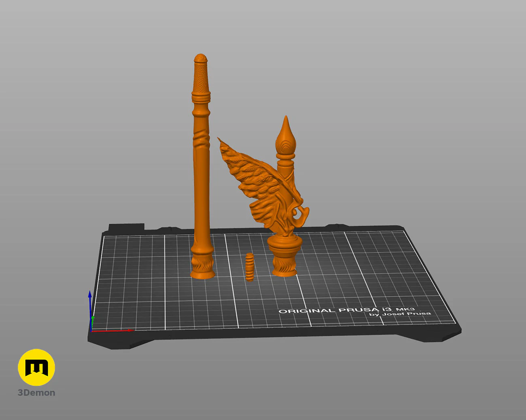Viewport: 526px width, 420px height.
Task: Click the 'by Josef Prusa' bed text
Action: pyautogui.click(x=400, y=314)
